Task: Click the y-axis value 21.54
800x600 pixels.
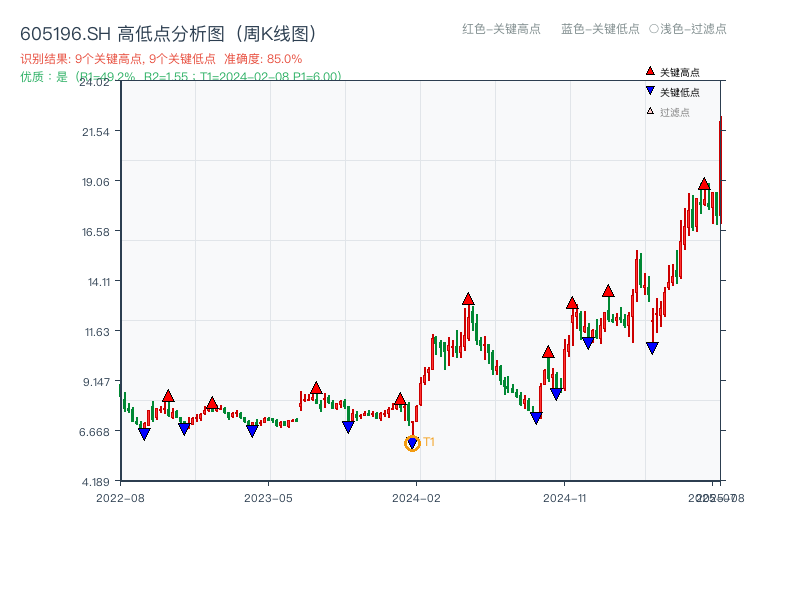Action: pyautogui.click(x=96, y=132)
